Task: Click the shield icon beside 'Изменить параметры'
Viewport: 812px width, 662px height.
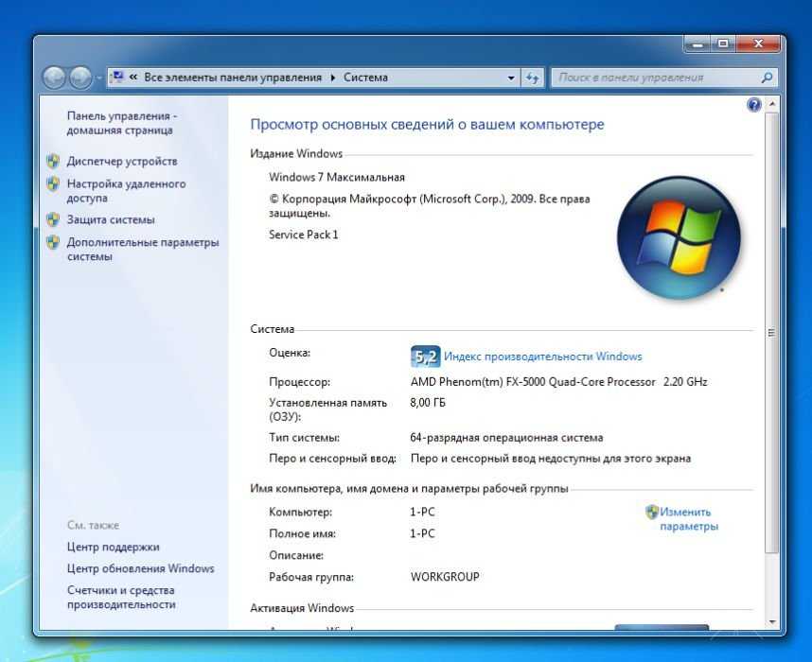Action: [652, 512]
